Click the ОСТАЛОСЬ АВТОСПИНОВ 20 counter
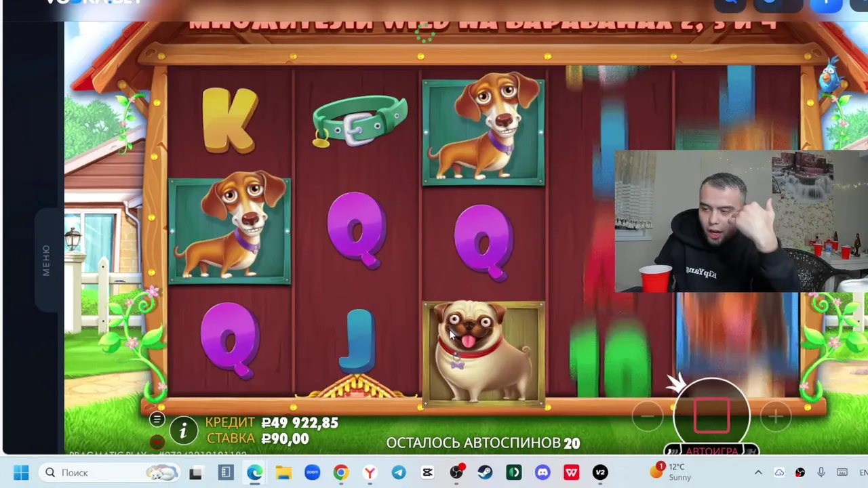The image size is (868, 488). point(483,443)
